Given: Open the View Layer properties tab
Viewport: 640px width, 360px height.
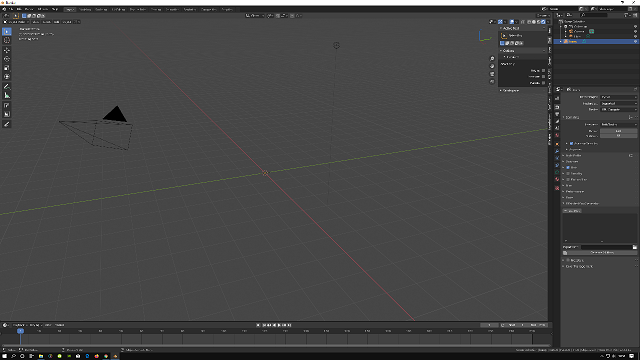Looking at the screenshot, I should pyautogui.click(x=557, y=121).
